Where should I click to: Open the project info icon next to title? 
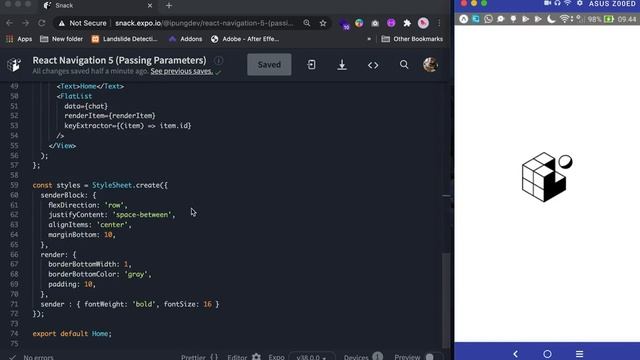(x=219, y=60)
